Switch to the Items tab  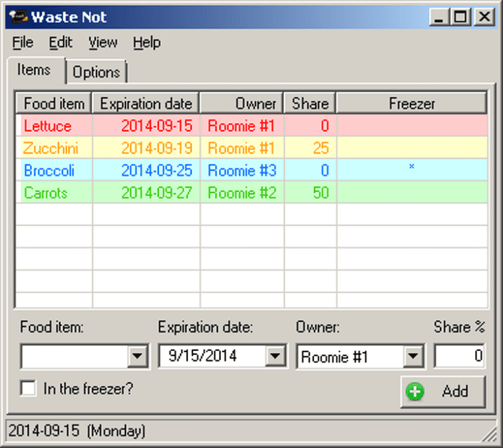tap(36, 70)
